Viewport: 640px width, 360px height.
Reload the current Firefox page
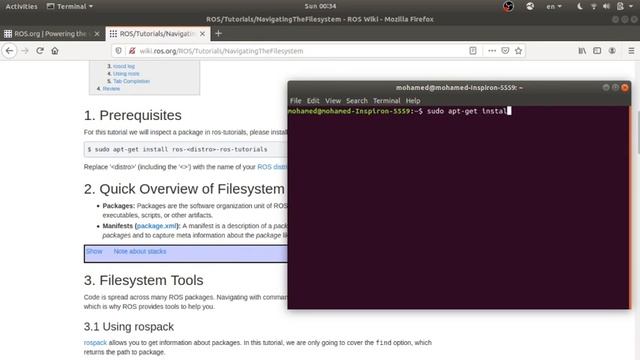tap(40, 51)
